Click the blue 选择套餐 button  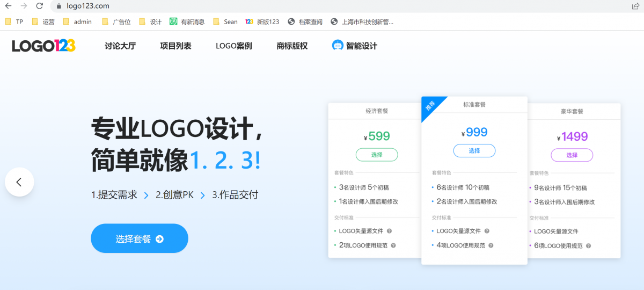pos(140,238)
